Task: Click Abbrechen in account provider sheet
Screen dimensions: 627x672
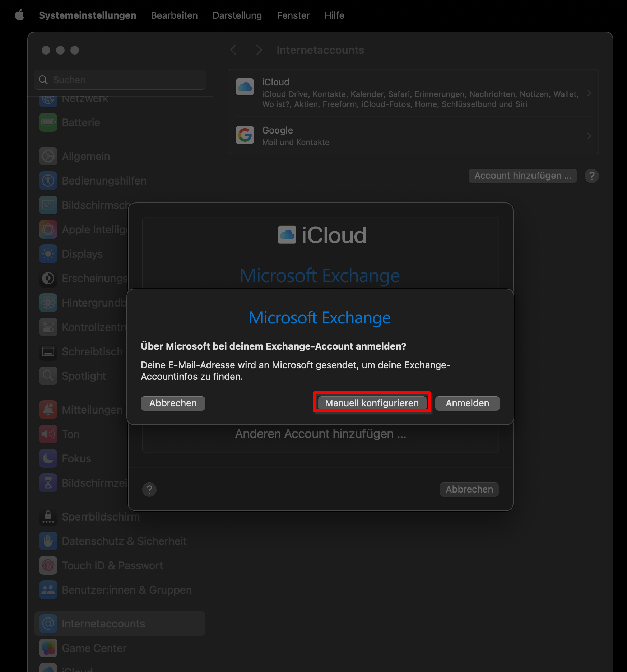Action: [x=469, y=489]
